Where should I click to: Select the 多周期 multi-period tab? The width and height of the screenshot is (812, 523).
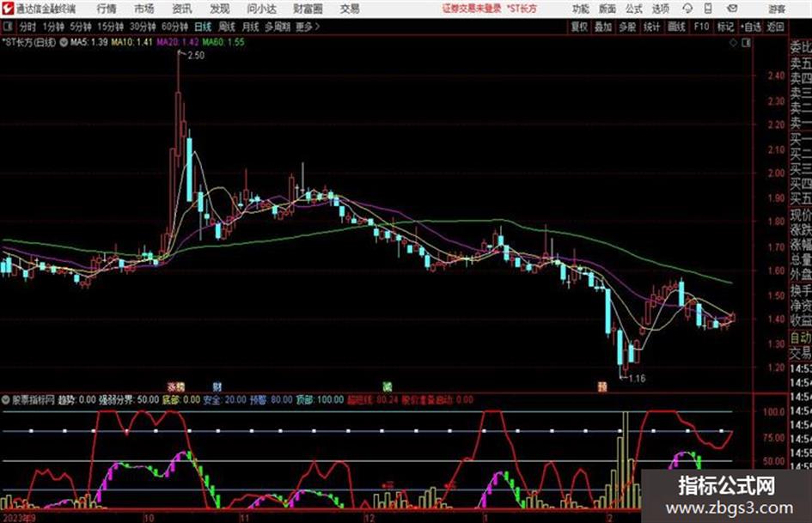click(x=277, y=27)
